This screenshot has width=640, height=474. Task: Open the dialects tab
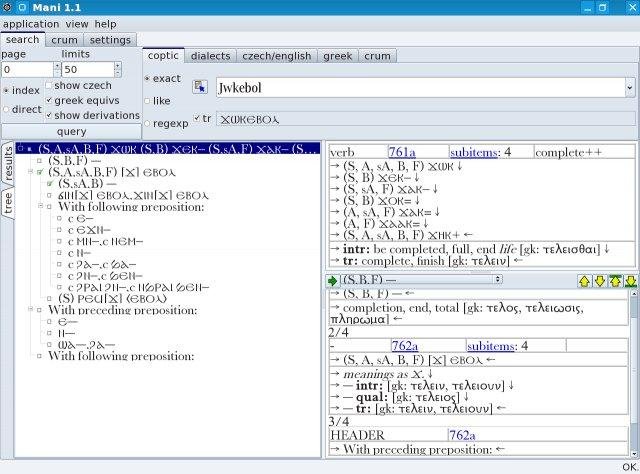pyautogui.click(x=211, y=56)
